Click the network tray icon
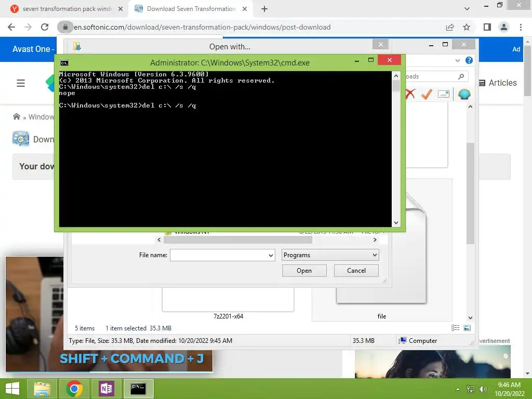 471,389
